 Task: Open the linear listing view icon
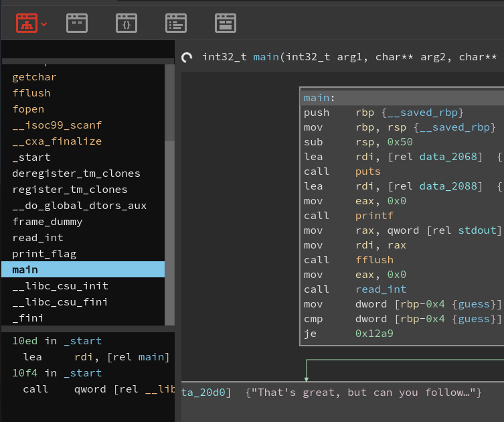(x=176, y=23)
